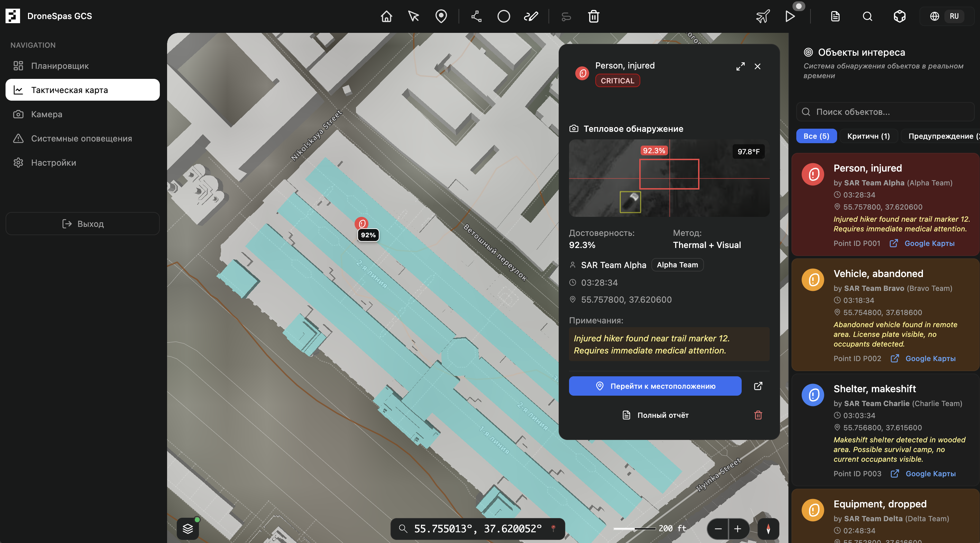Select the freehand path draw tool

[531, 16]
